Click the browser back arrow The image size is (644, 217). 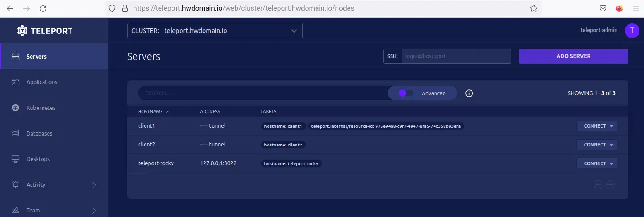click(x=11, y=8)
